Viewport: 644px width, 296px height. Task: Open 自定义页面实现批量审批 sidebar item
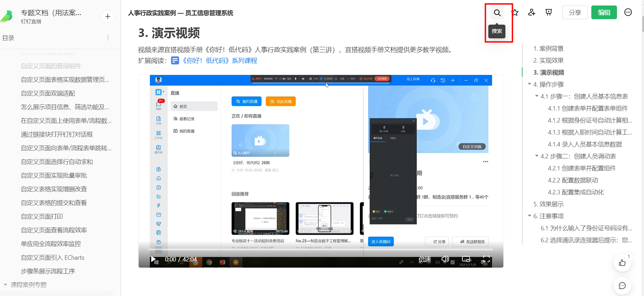coord(54,176)
